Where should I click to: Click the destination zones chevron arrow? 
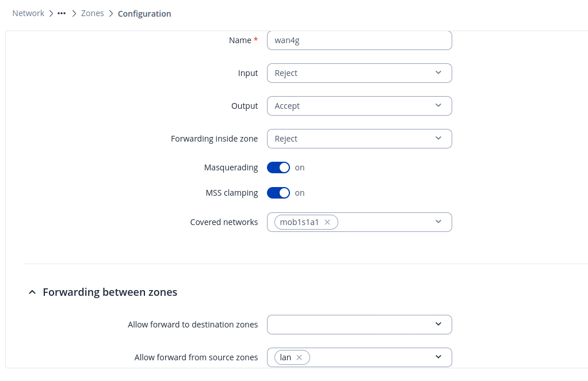click(x=438, y=325)
